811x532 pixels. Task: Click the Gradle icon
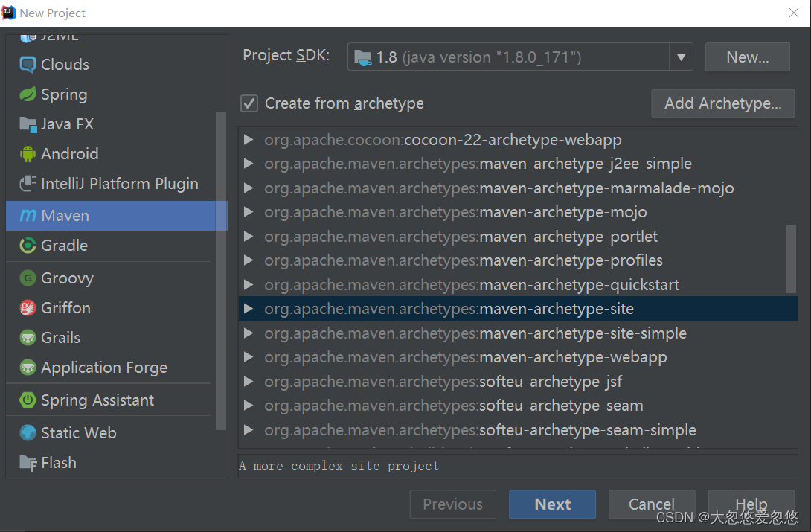coord(28,246)
